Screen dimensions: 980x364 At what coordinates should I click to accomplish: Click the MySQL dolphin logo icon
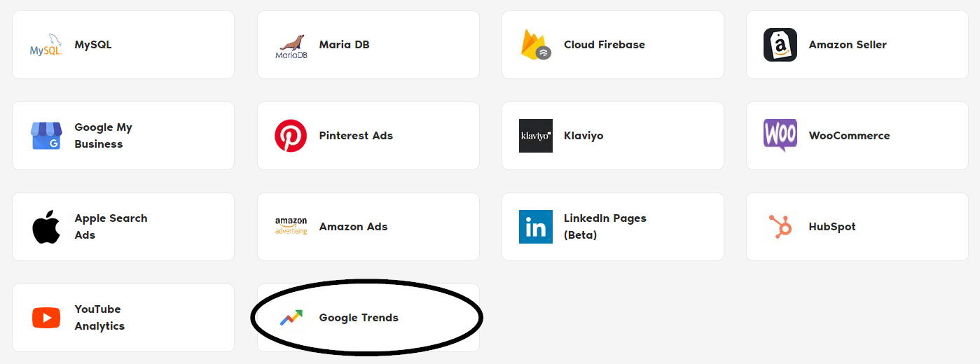coord(46,45)
